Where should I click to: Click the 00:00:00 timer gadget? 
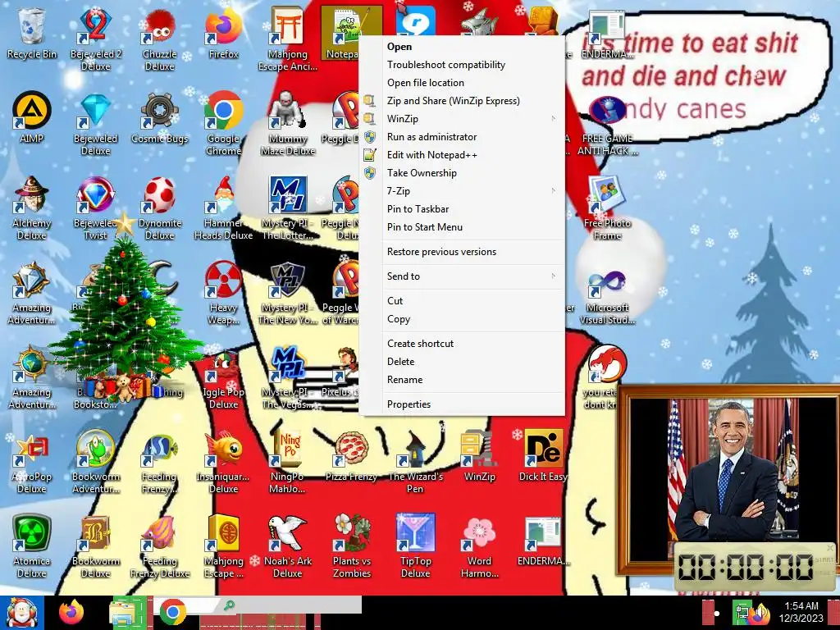click(x=755, y=567)
